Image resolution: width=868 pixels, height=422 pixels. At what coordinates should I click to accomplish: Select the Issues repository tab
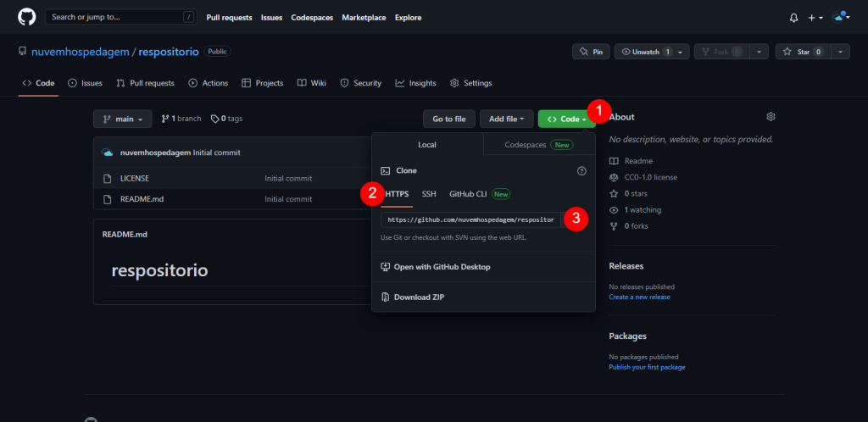click(x=86, y=83)
